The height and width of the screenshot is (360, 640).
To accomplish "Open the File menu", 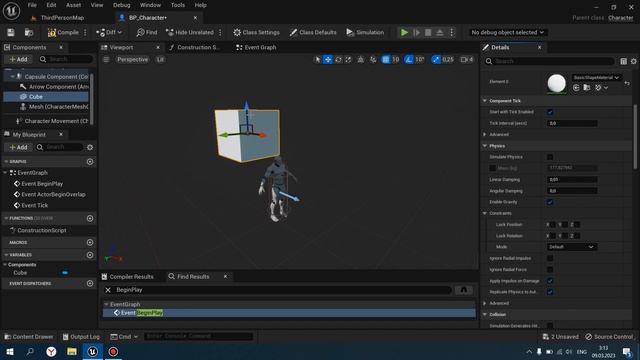I will tap(32, 5).
